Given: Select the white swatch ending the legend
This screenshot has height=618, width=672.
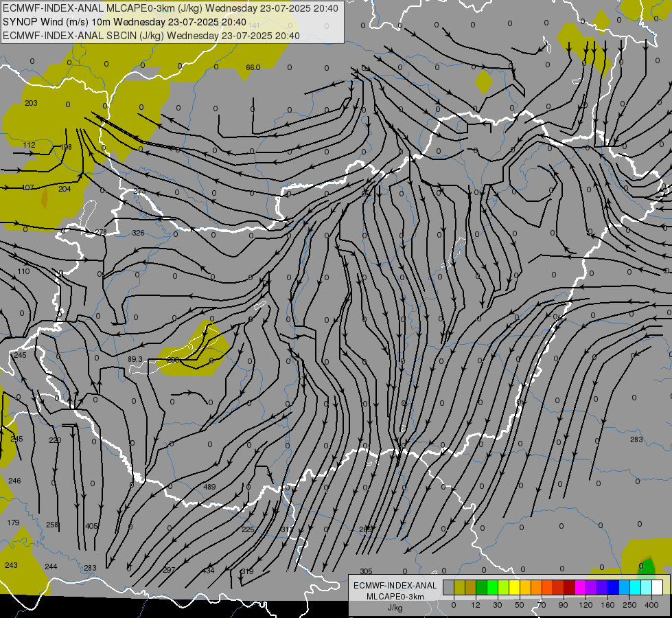Looking at the screenshot, I should [657, 587].
